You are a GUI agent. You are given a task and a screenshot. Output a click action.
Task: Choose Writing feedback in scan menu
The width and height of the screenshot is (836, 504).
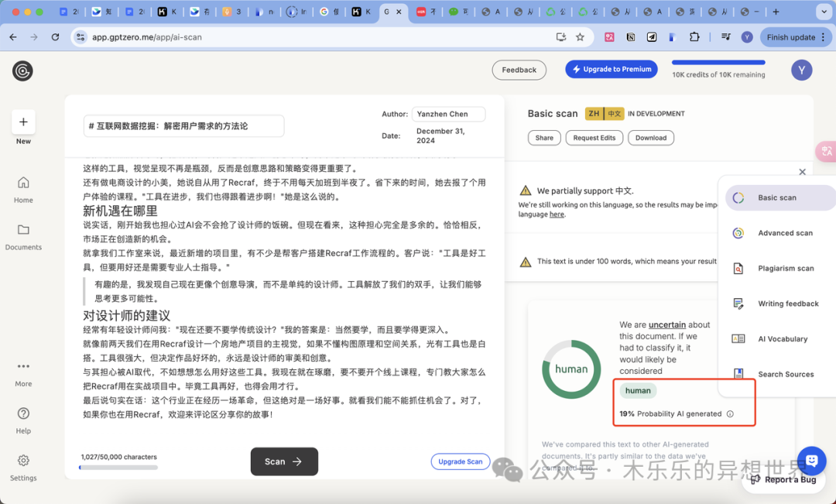[788, 303]
